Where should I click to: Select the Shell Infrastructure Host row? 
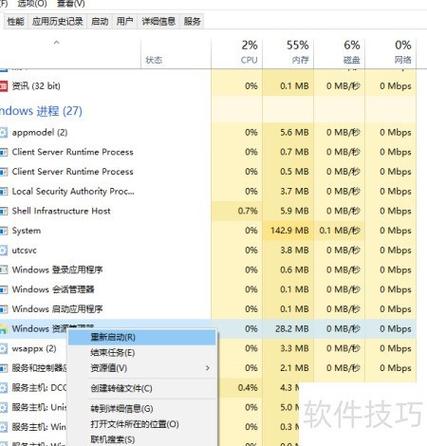click(208, 211)
